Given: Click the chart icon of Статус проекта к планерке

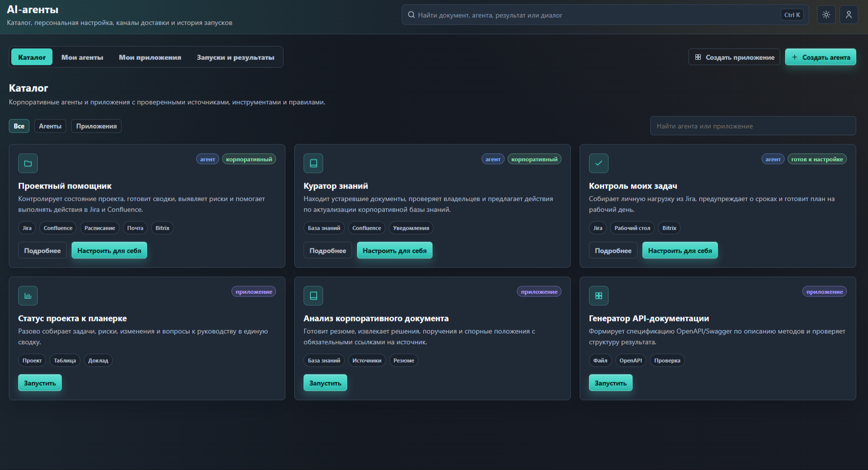Looking at the screenshot, I should pyautogui.click(x=28, y=296).
